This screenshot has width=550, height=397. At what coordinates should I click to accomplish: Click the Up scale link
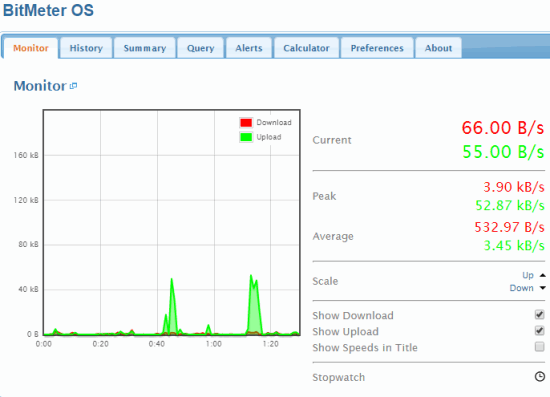coord(528,275)
